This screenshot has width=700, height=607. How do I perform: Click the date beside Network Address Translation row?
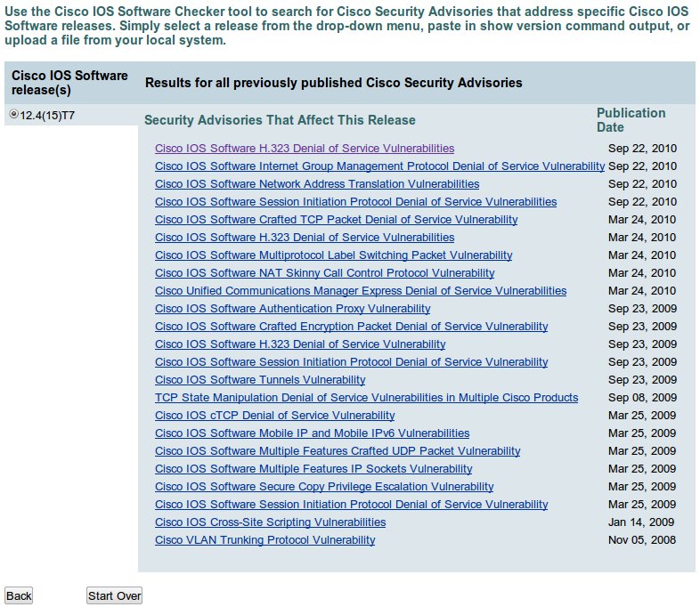pos(642,184)
